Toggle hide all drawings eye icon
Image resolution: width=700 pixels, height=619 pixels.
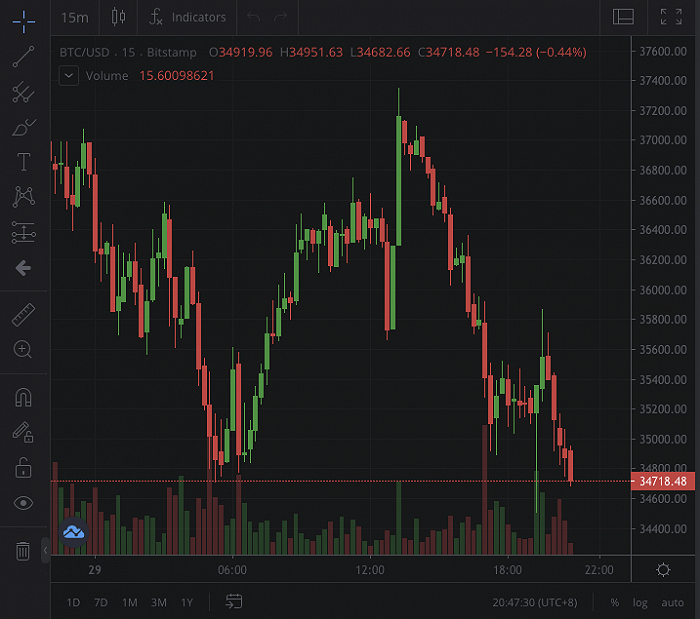click(x=24, y=502)
